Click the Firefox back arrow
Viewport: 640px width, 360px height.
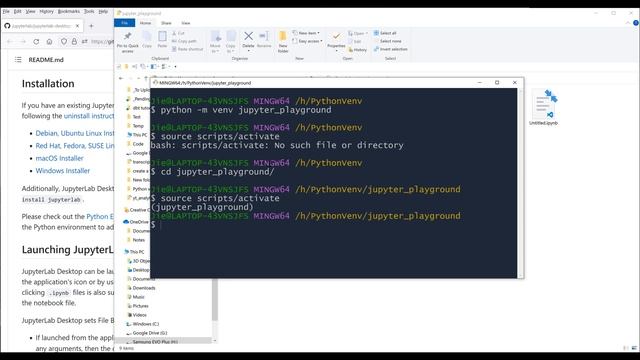tap(10, 41)
